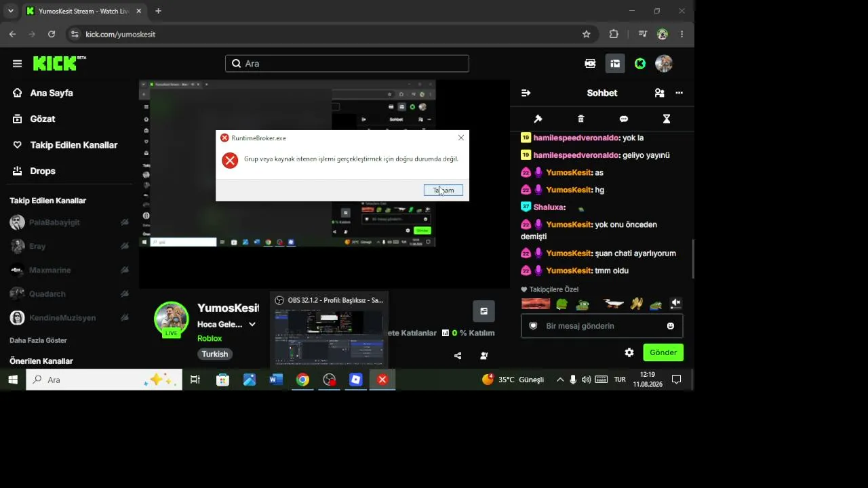Image resolution: width=868 pixels, height=488 pixels.
Task: Mute emote sound icon in emote row
Action: (x=675, y=304)
